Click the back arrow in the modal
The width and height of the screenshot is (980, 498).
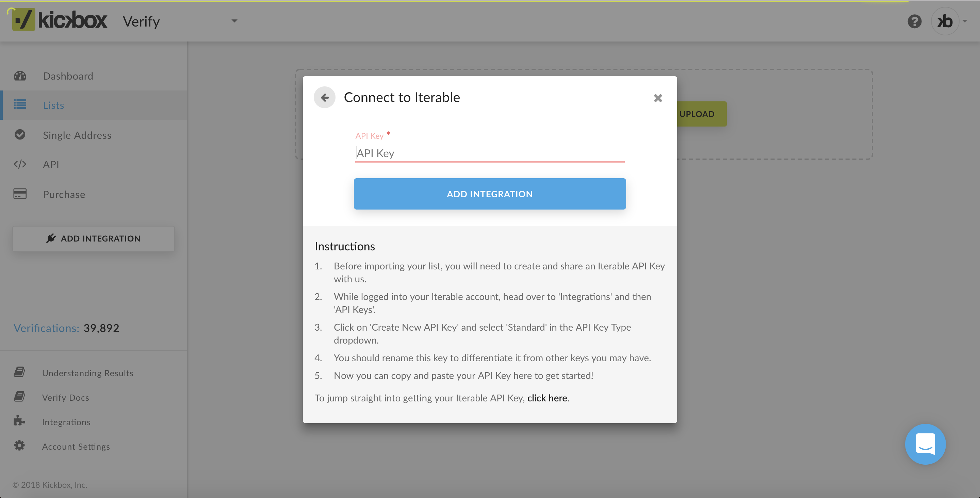click(x=325, y=97)
